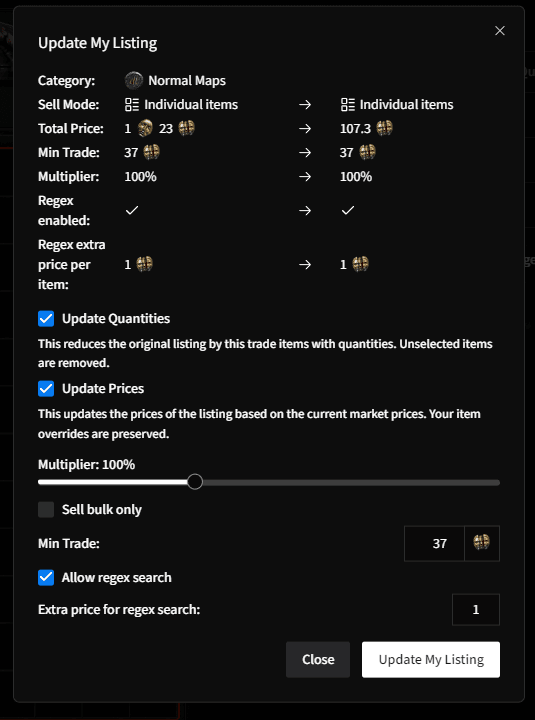Click the divine orb icon in Total Price
Image resolution: width=535 pixels, height=720 pixels.
(x=145, y=128)
